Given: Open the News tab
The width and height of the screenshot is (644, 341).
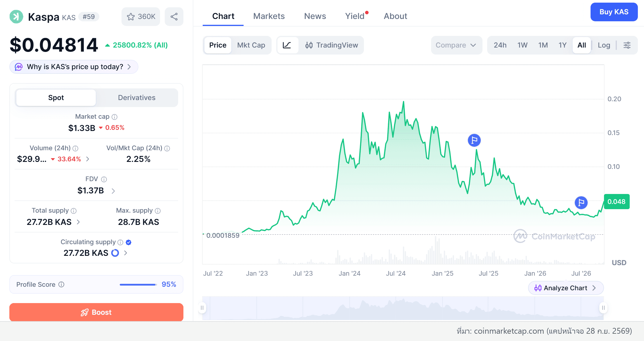Looking at the screenshot, I should click(x=315, y=16).
